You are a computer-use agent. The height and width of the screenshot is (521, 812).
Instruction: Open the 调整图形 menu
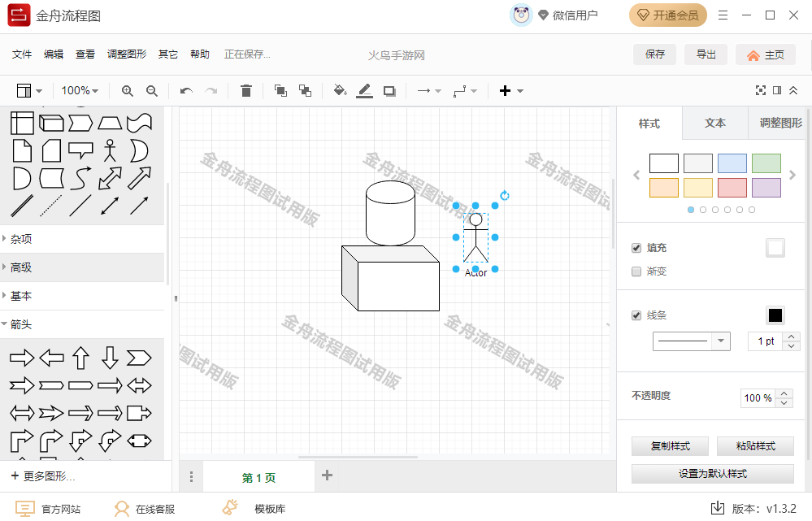click(x=127, y=54)
